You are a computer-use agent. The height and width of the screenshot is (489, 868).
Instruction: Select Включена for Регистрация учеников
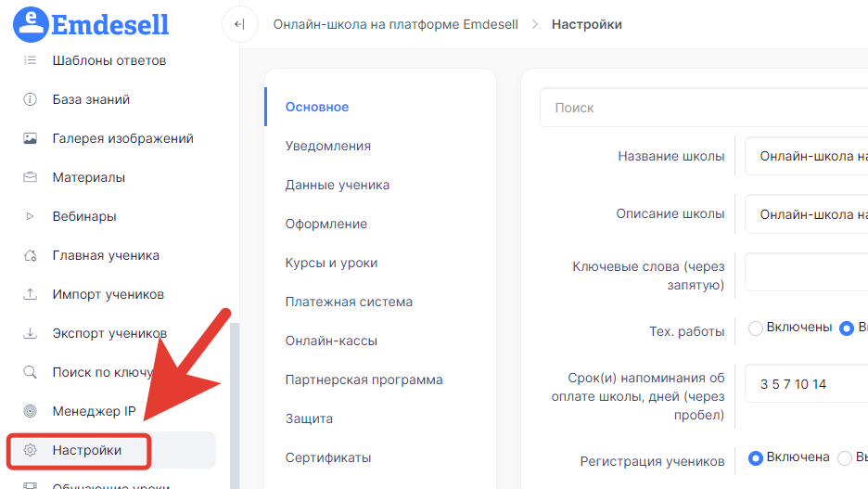755,458
